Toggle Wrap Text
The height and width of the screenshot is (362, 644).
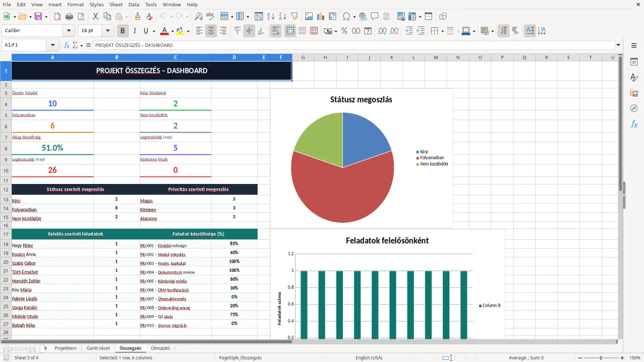pos(275,31)
